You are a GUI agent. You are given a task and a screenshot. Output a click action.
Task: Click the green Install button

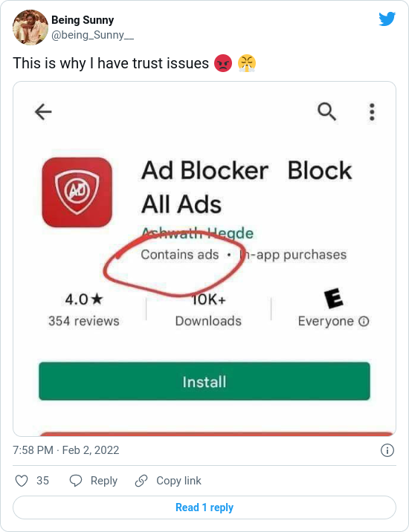click(204, 381)
